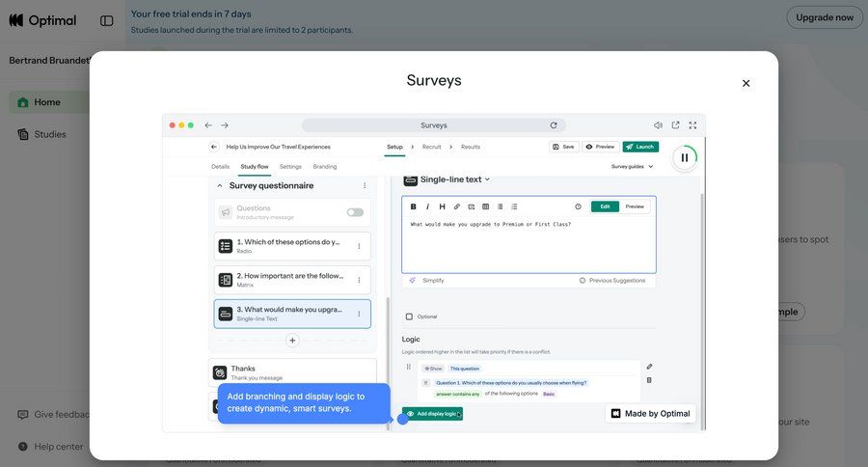This screenshot has width=868, height=467.
Task: Open the Setup step tab
Action: tap(394, 147)
